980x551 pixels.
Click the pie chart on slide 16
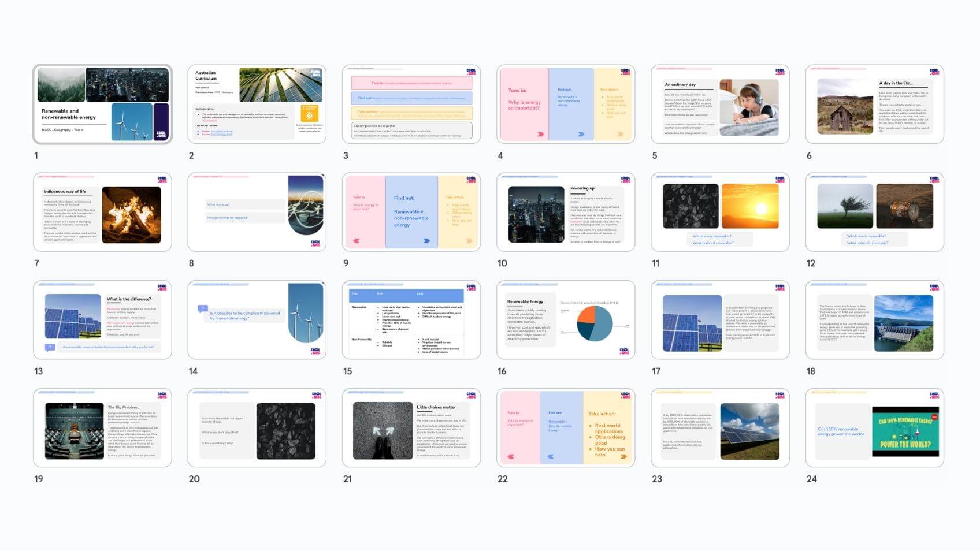pos(595,323)
